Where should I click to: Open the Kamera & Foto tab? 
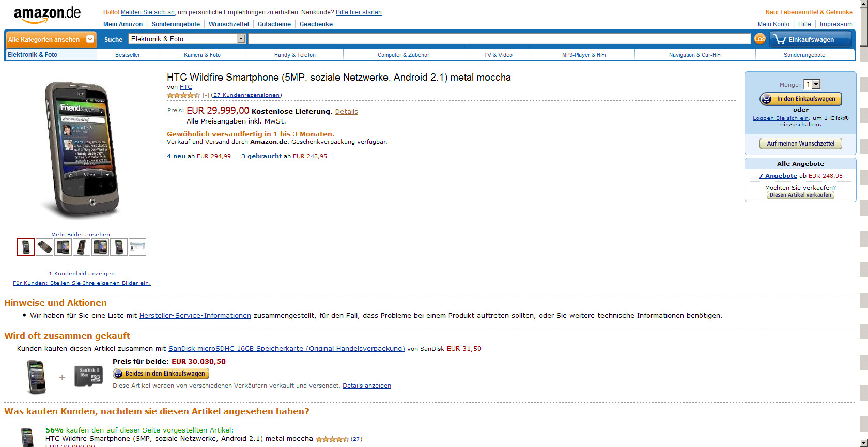pos(202,55)
